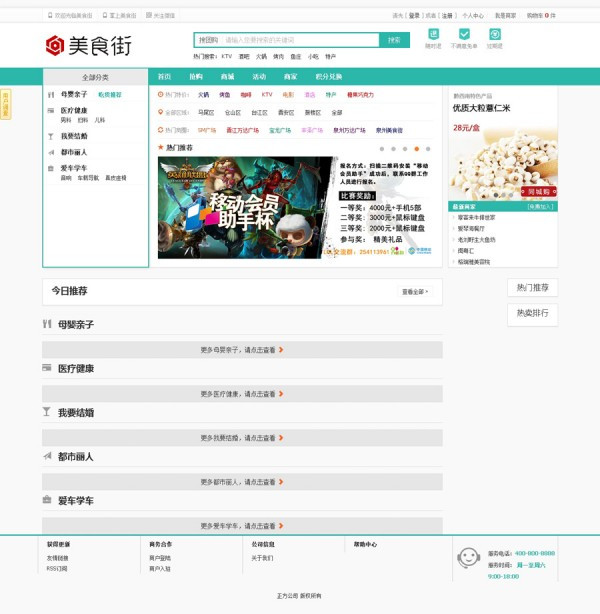The width and height of the screenshot is (600, 614).
Task: Click the fork icon beside sidebar 母婴亲子
Action: (51, 95)
